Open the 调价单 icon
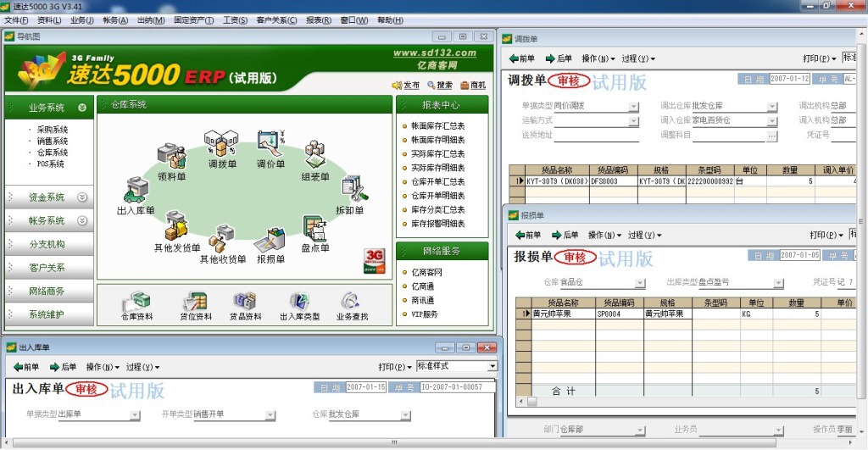The height and width of the screenshot is (450, 868). point(270,143)
